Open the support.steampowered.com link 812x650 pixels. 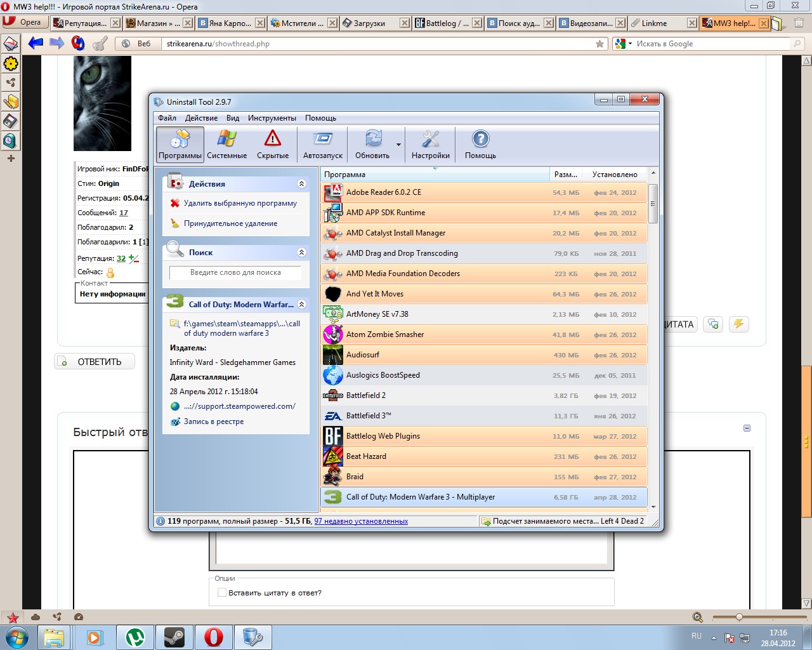pos(239,406)
